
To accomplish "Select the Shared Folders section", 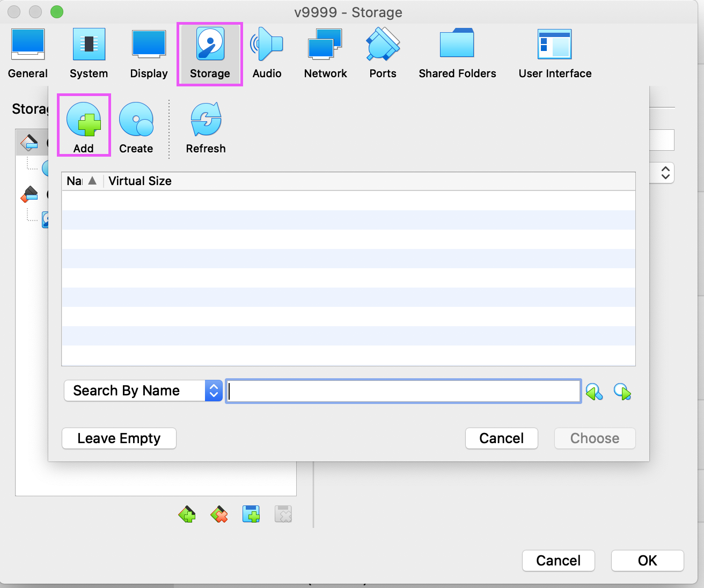I will click(x=457, y=54).
